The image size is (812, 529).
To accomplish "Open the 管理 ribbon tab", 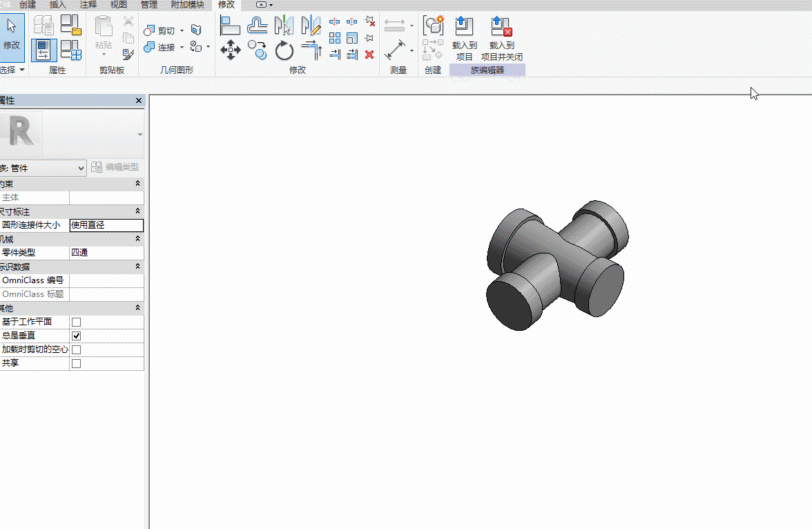I will [149, 5].
